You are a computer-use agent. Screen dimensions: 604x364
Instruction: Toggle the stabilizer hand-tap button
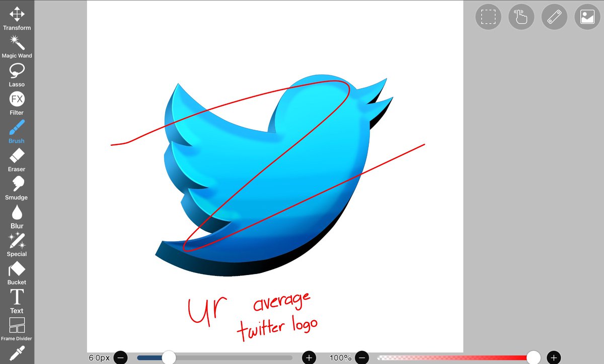[x=521, y=17]
